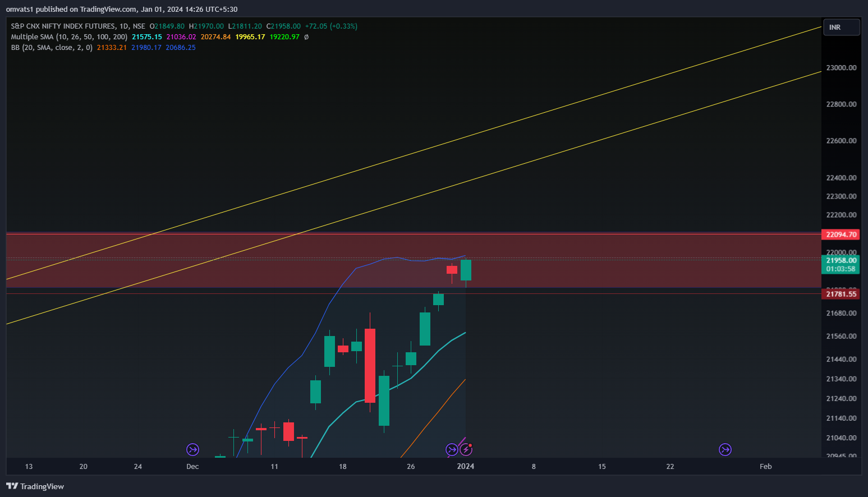Viewport: 868px width, 497px height.
Task: Click the orange SMA value 20274.84
Action: click(215, 36)
